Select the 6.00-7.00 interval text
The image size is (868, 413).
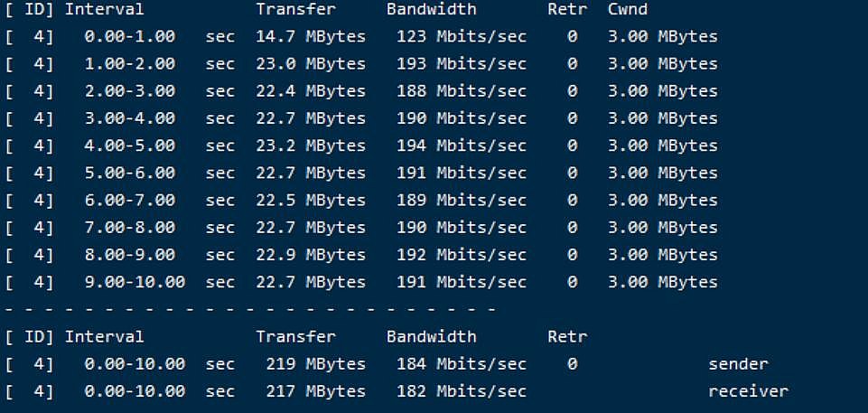[130, 200]
